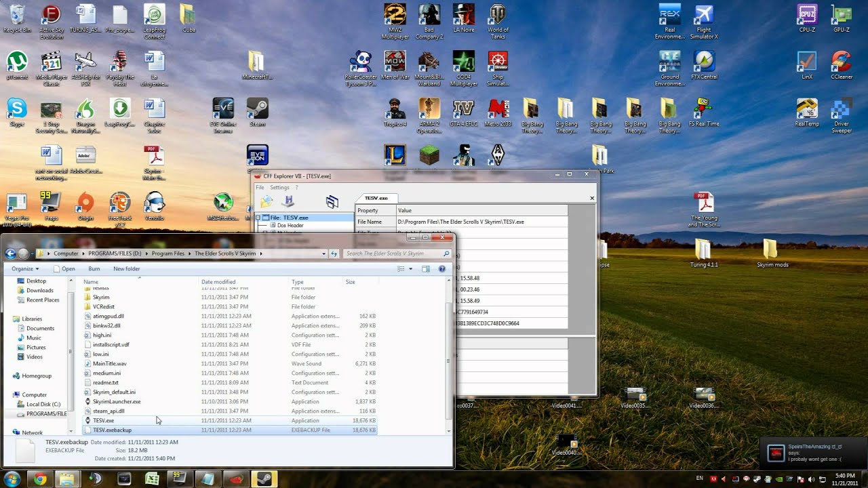Click the New folder button
Screen dimensions: 868x488
coord(126,269)
